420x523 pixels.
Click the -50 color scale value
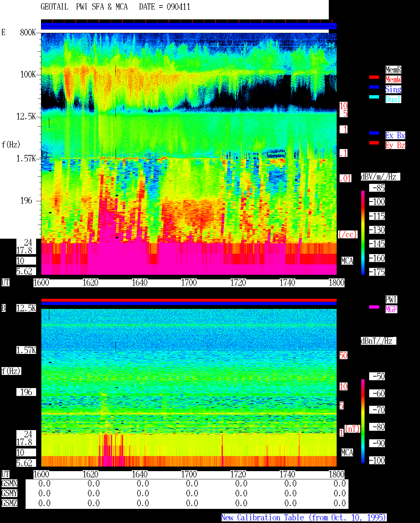377,376
